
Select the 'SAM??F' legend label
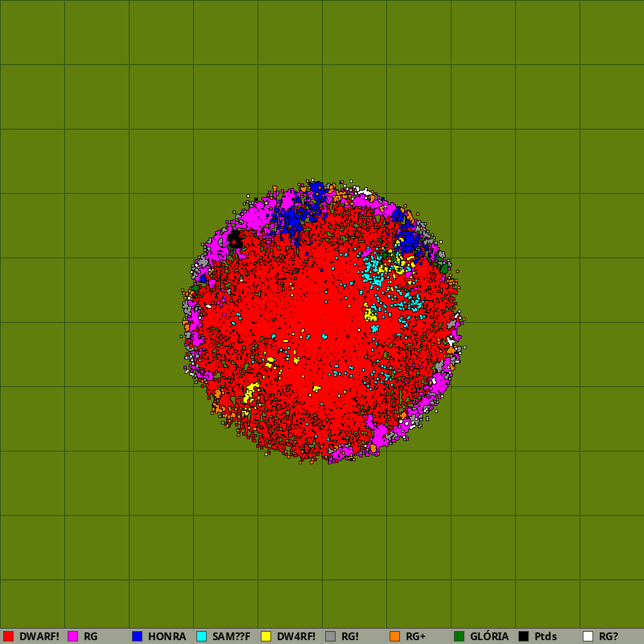coord(231,636)
